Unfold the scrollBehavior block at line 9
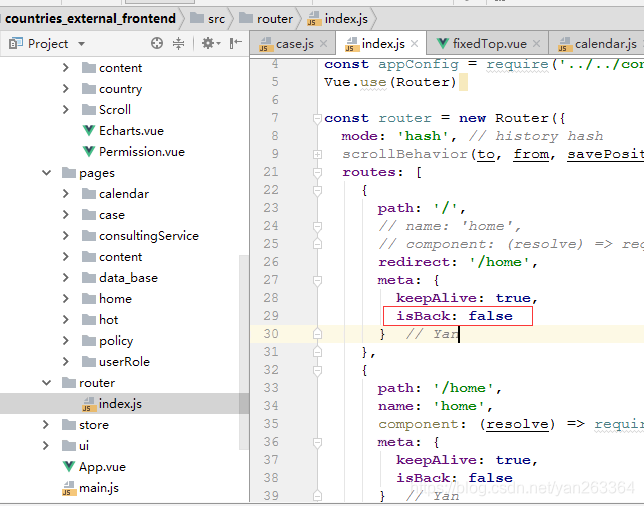The width and height of the screenshot is (644, 506). [317, 154]
